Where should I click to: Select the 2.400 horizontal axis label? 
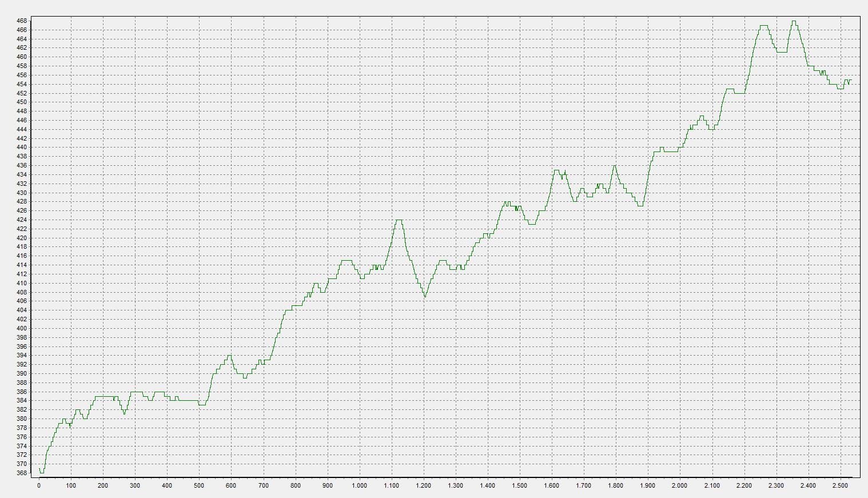(x=807, y=485)
